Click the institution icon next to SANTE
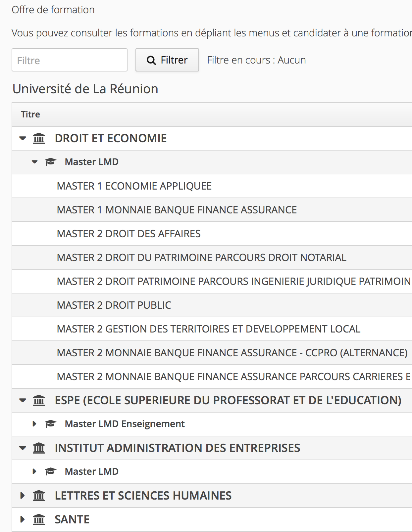412x532 pixels. pyautogui.click(x=39, y=519)
